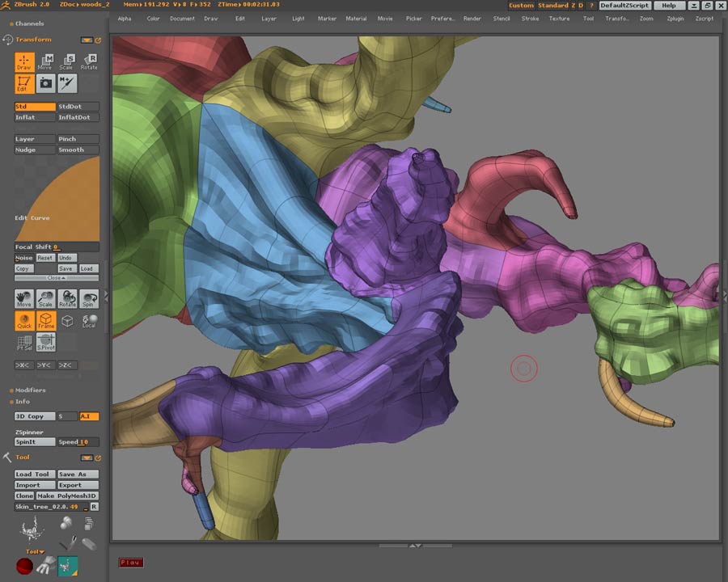Select the Draw mode icon
The height and width of the screenshot is (582, 728).
point(24,62)
